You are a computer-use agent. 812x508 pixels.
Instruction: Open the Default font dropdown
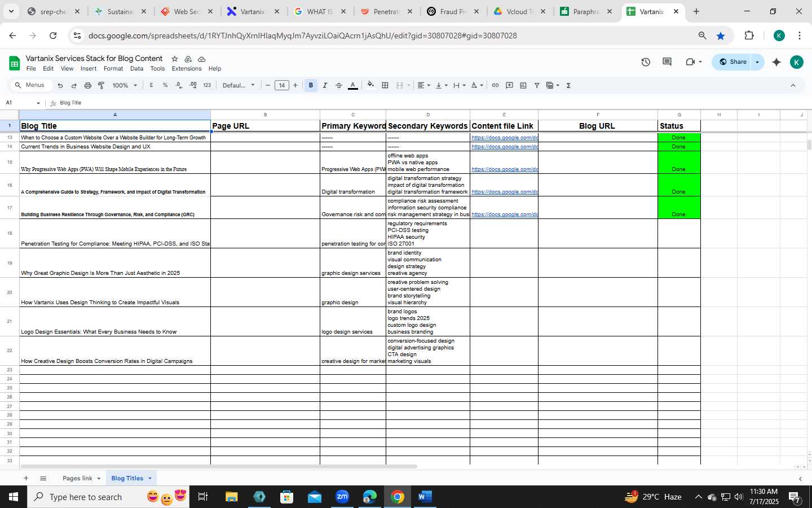(x=239, y=85)
